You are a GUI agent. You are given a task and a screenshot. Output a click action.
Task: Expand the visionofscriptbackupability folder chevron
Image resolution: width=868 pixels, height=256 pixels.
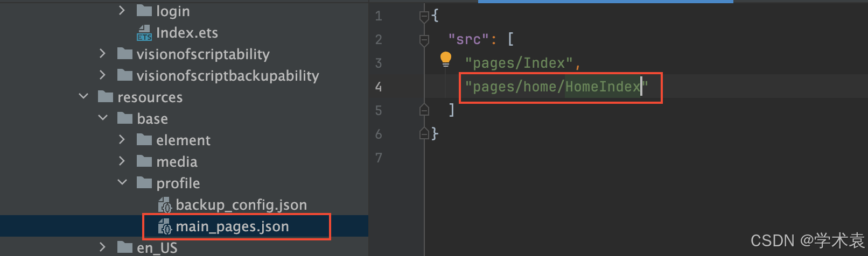point(102,75)
